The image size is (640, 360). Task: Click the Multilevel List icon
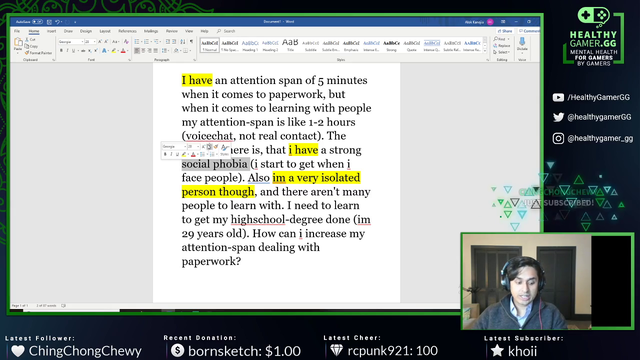156,42
